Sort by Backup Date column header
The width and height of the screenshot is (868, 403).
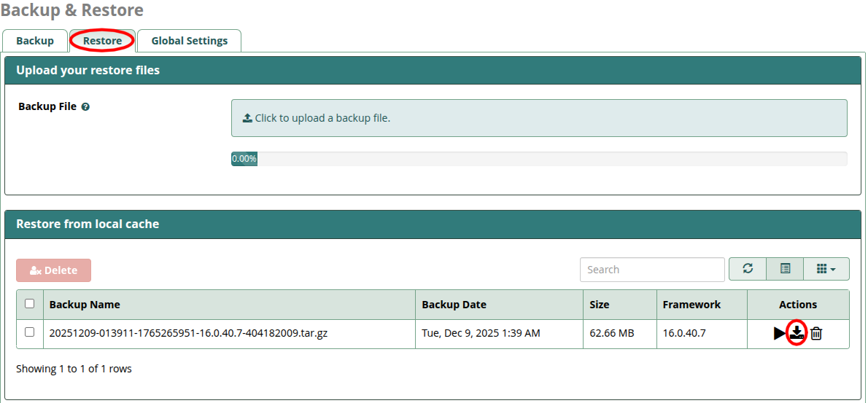[x=454, y=305]
